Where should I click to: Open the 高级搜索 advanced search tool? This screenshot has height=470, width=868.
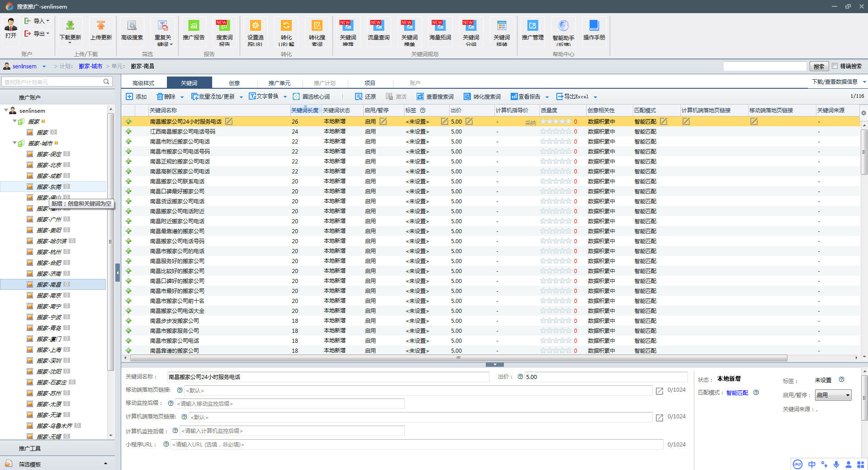[x=132, y=26]
